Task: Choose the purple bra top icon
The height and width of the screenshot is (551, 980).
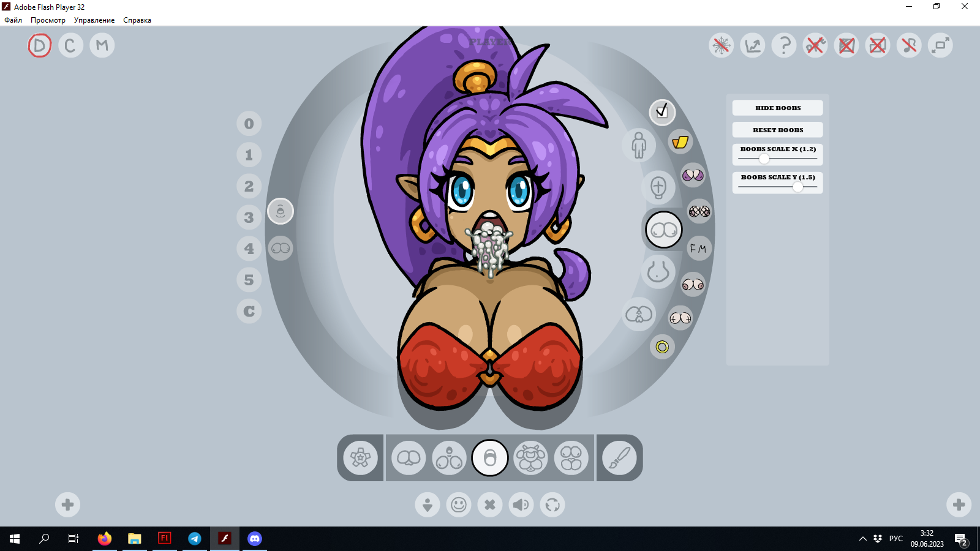Action: [693, 176]
